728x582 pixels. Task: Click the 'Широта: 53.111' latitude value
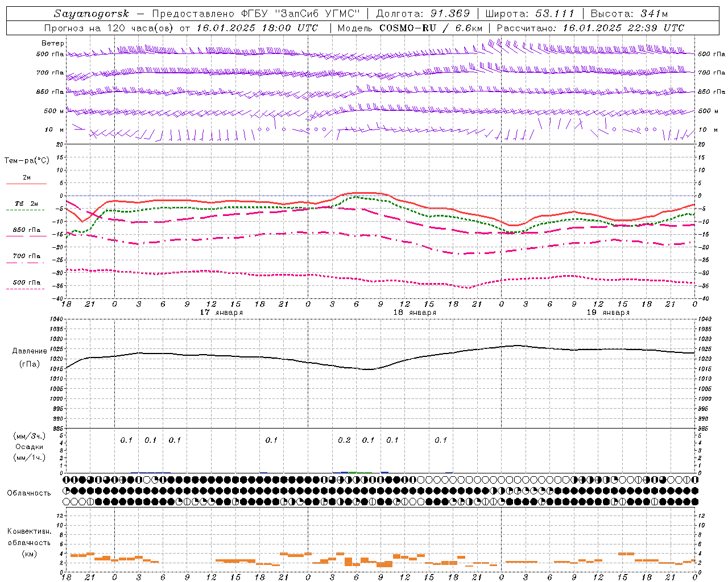[530, 14]
